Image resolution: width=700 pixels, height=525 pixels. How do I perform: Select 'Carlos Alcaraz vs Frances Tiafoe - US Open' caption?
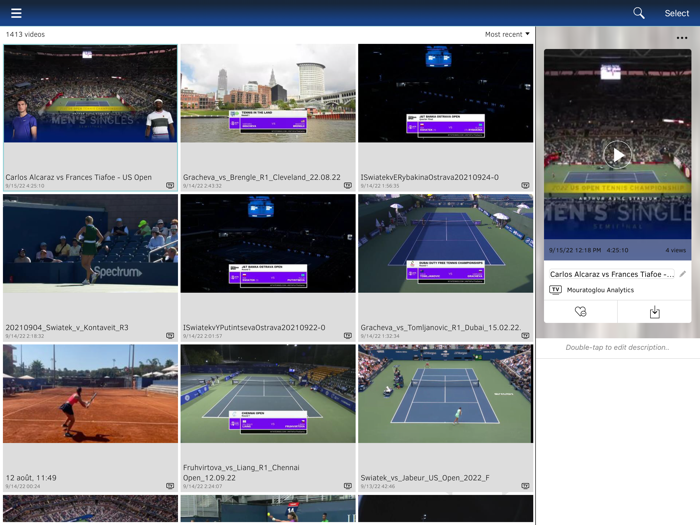coord(79,177)
